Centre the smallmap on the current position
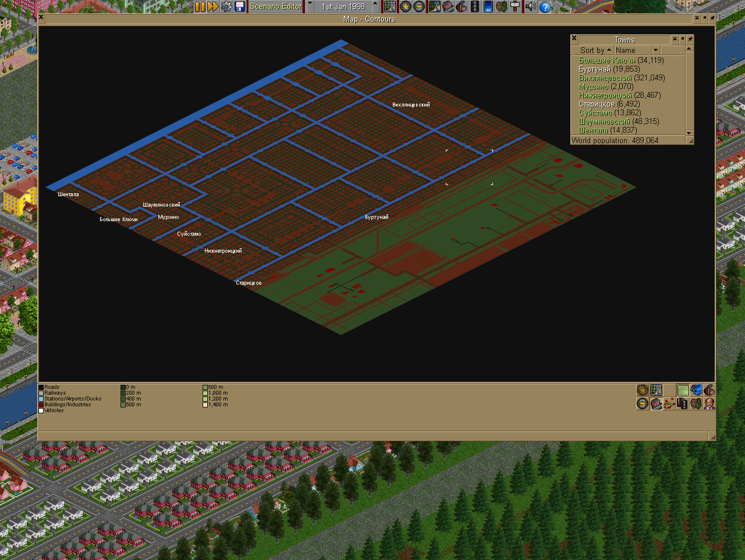 pyautogui.click(x=656, y=390)
